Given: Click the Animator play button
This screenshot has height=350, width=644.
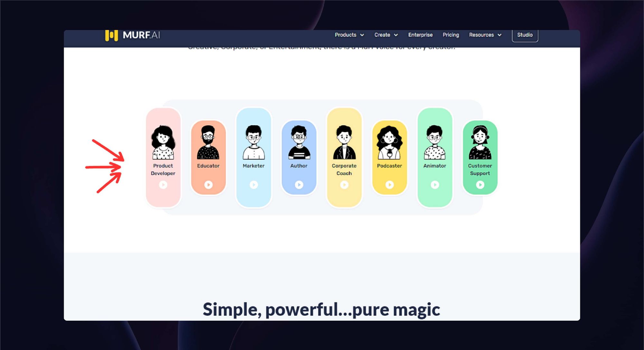Looking at the screenshot, I should coord(434,184).
